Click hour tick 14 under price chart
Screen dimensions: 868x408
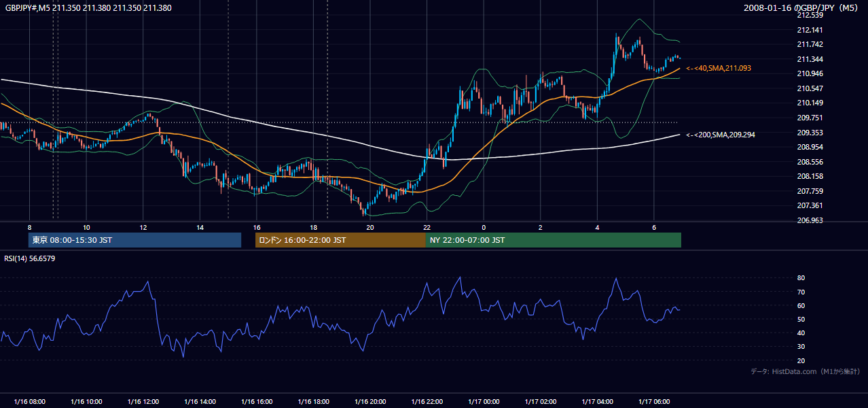200,227
